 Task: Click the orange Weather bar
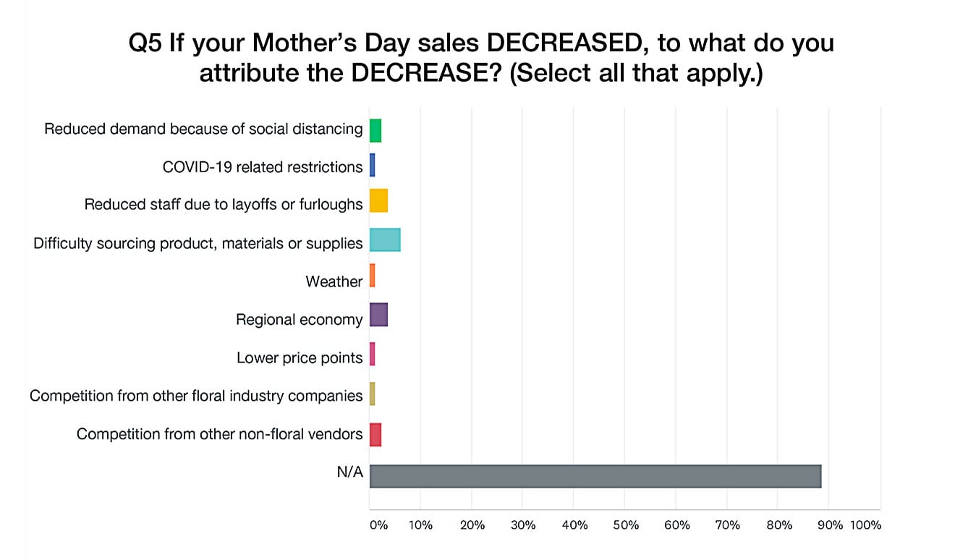(373, 275)
